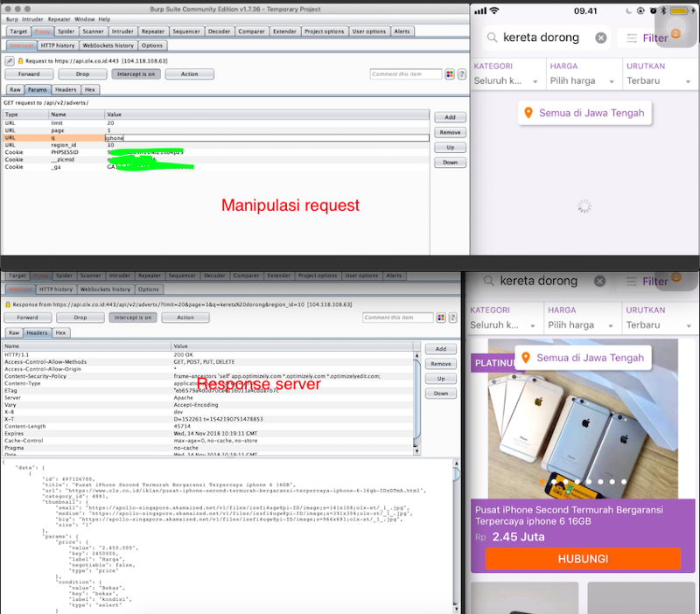
Task: Open the highlight color picker in the response window
Action: click(x=441, y=317)
